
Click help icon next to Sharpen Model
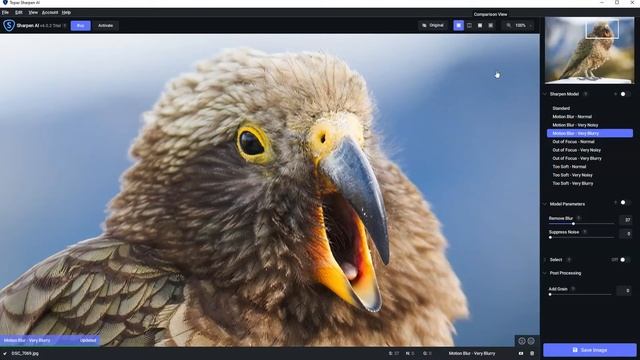(x=585, y=94)
